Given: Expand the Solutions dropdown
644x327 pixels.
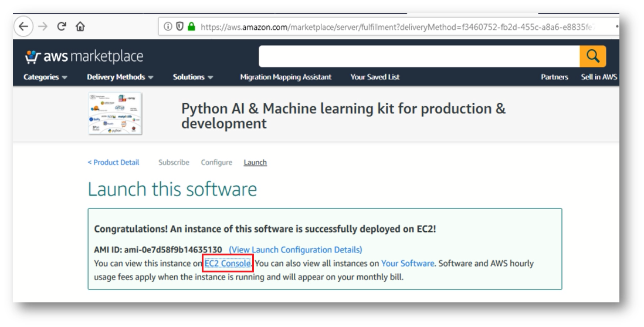Looking at the screenshot, I should (x=193, y=77).
